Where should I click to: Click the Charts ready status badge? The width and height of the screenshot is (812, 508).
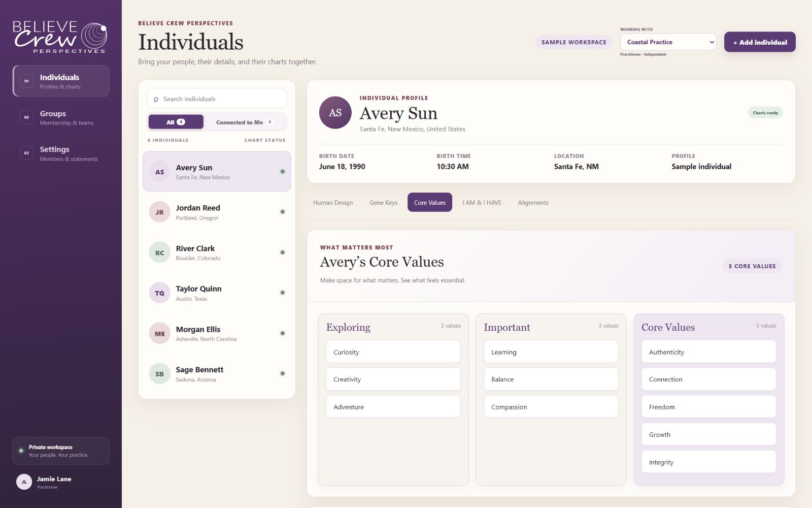(765, 113)
